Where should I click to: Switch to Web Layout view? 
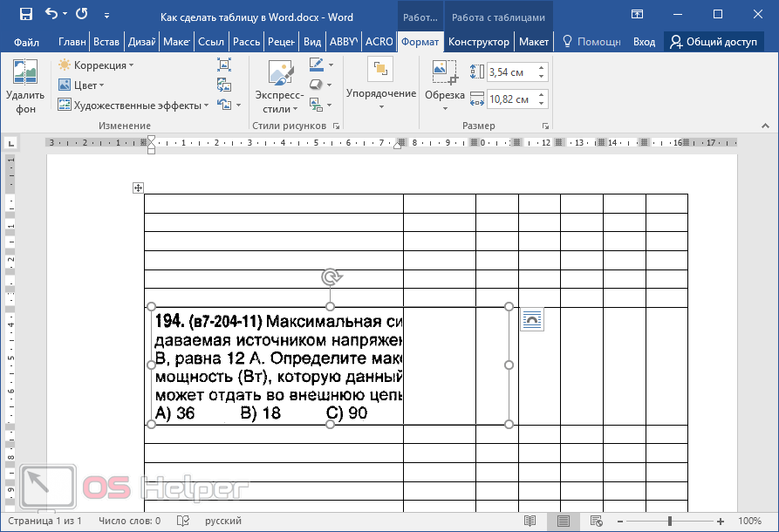(x=597, y=521)
